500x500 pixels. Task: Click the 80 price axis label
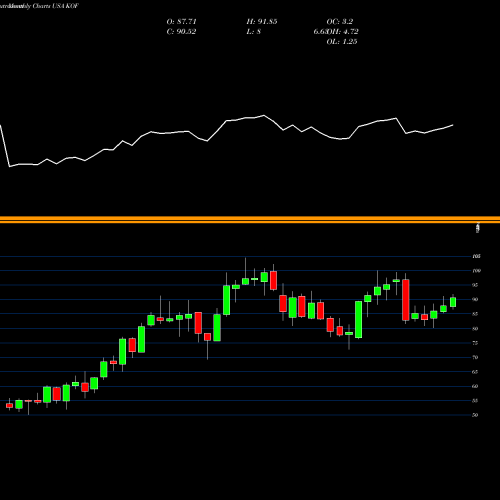pos(475,328)
